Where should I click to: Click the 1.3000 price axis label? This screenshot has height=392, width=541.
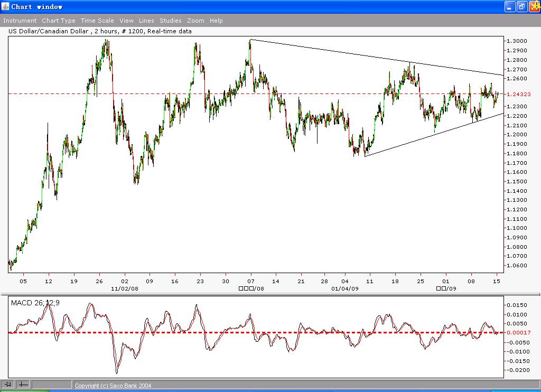[x=517, y=41]
